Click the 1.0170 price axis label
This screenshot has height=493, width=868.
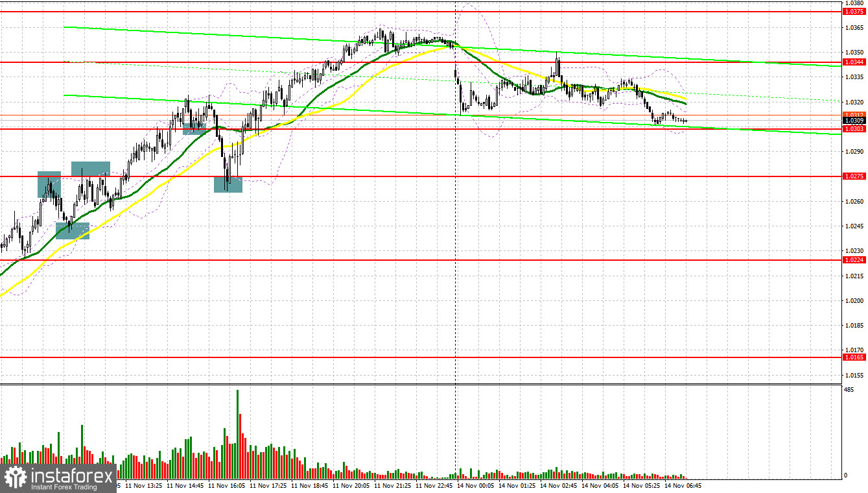pos(853,350)
